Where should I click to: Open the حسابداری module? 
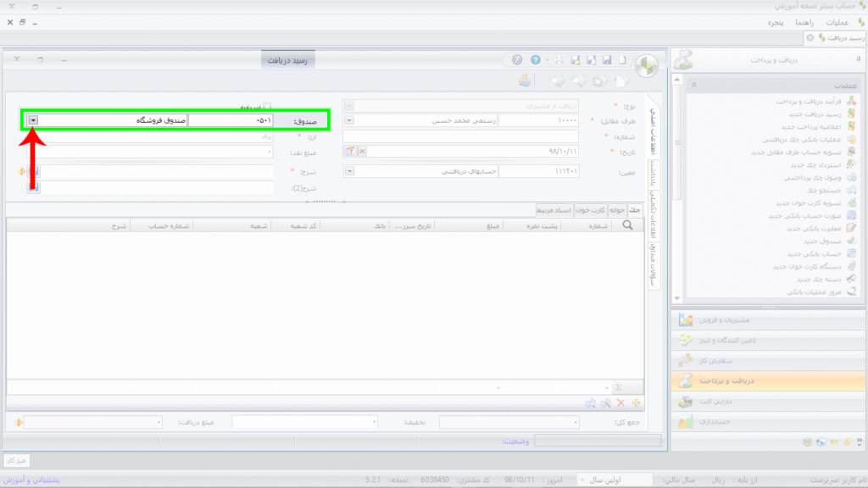[x=768, y=422]
